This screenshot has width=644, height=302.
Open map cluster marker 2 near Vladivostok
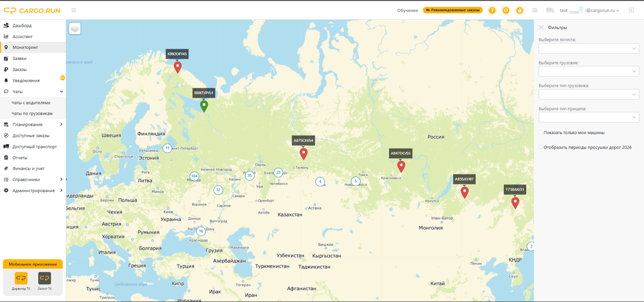(x=531, y=246)
